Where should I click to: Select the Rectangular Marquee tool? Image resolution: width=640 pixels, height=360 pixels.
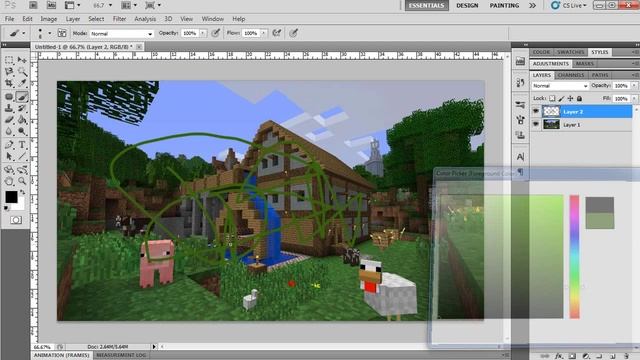tap(9, 60)
